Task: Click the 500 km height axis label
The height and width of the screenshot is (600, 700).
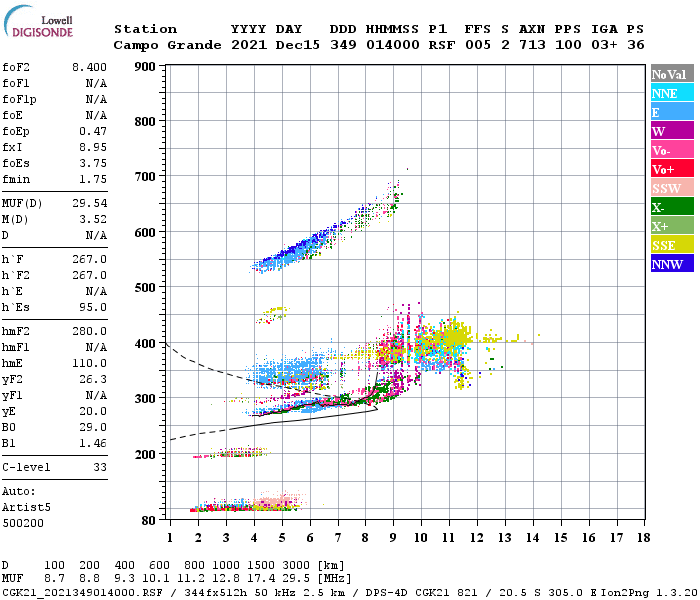Action: pos(145,288)
